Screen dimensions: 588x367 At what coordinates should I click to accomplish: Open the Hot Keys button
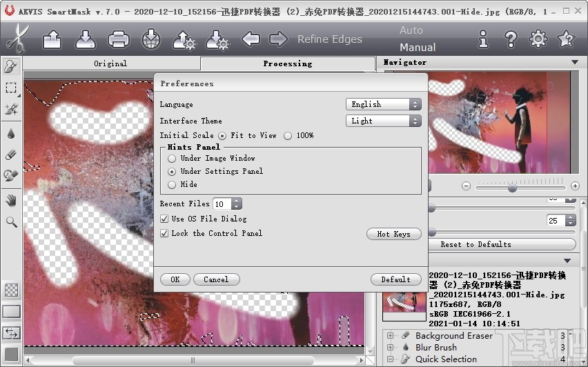pyautogui.click(x=394, y=234)
